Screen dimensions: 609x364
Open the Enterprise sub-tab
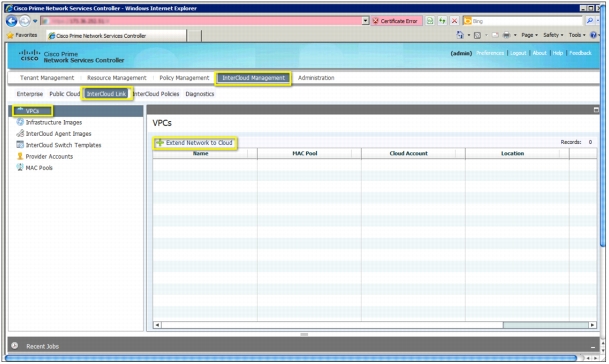30,94
